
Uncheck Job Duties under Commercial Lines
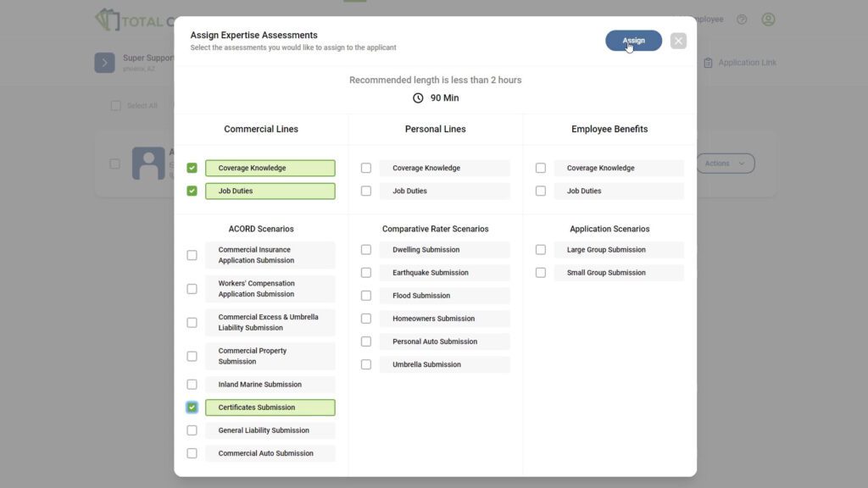click(192, 191)
